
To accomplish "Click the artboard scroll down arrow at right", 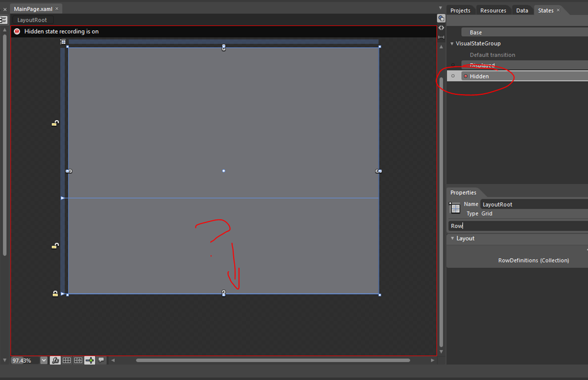I will [441, 352].
